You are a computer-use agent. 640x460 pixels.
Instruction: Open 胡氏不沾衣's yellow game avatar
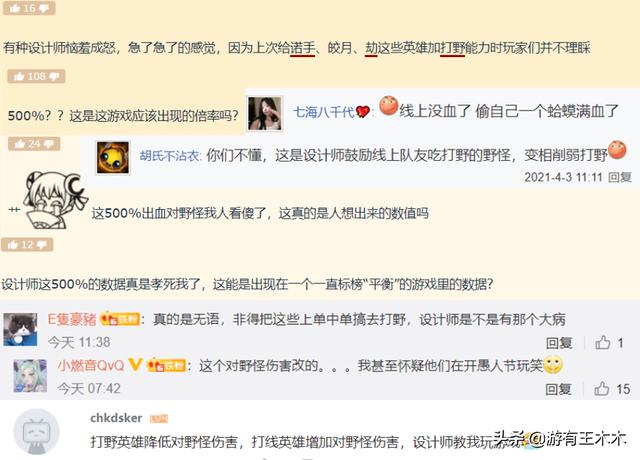click(x=113, y=157)
